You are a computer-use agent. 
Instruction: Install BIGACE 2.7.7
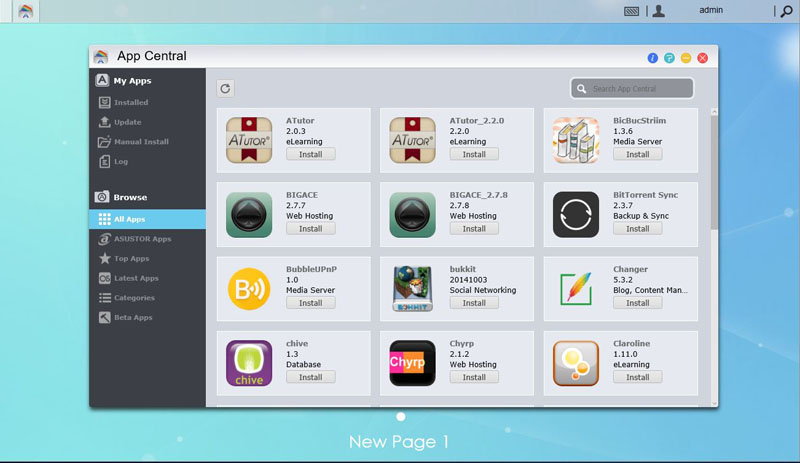[310, 229]
